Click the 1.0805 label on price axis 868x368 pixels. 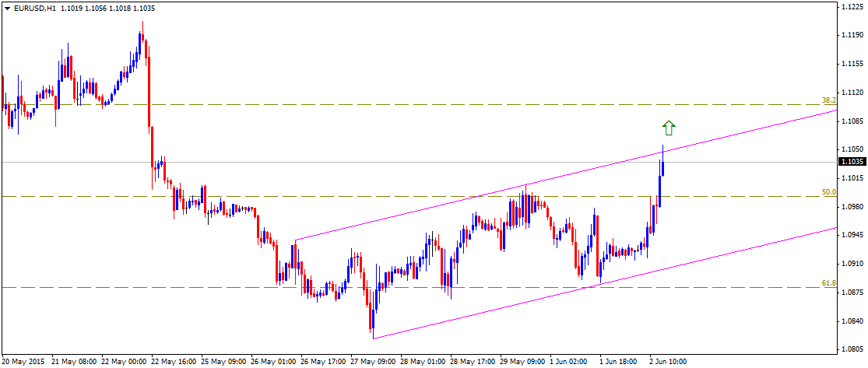click(850, 349)
